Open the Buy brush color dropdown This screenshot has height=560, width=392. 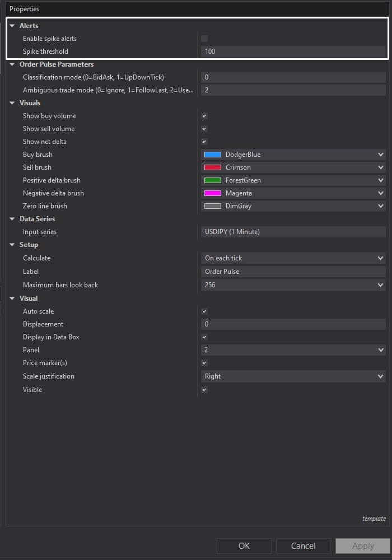click(380, 155)
